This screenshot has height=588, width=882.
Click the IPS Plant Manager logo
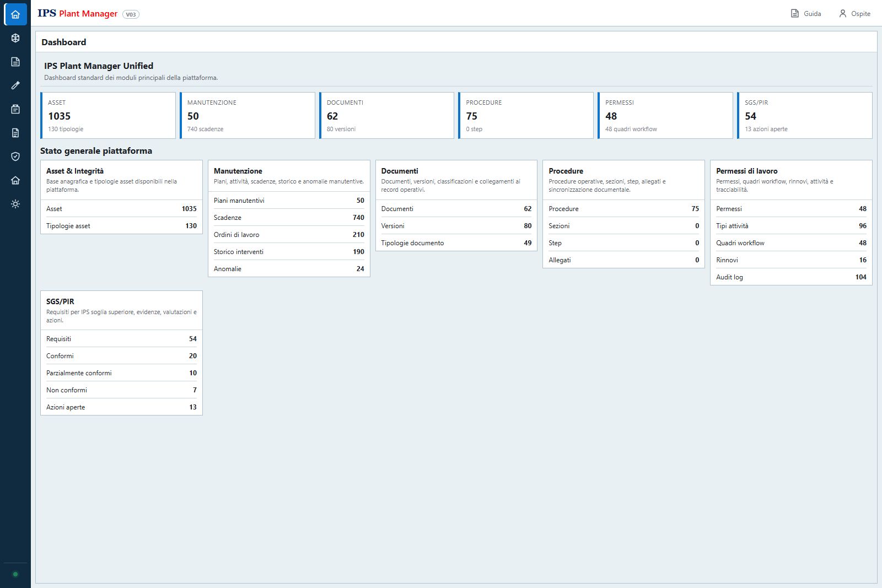(77, 13)
